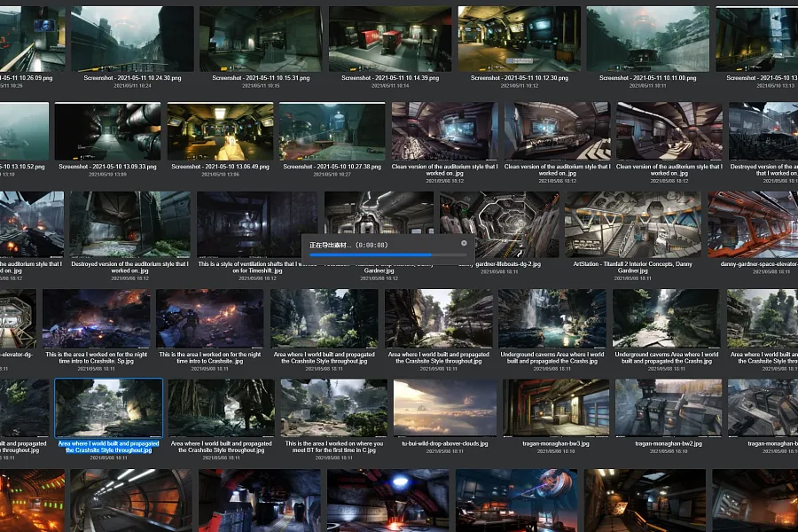Open Screenshot 2021-05-11 10.15.31 image
Screen dimensions: 798x532
pos(261,39)
